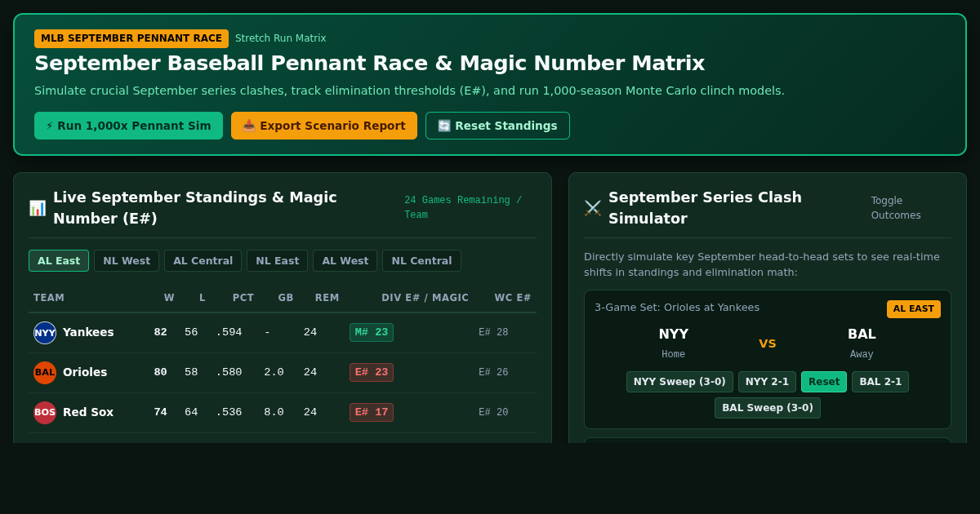
Task: Click the 24 Games Remaining / Team note
Action: click(463, 208)
